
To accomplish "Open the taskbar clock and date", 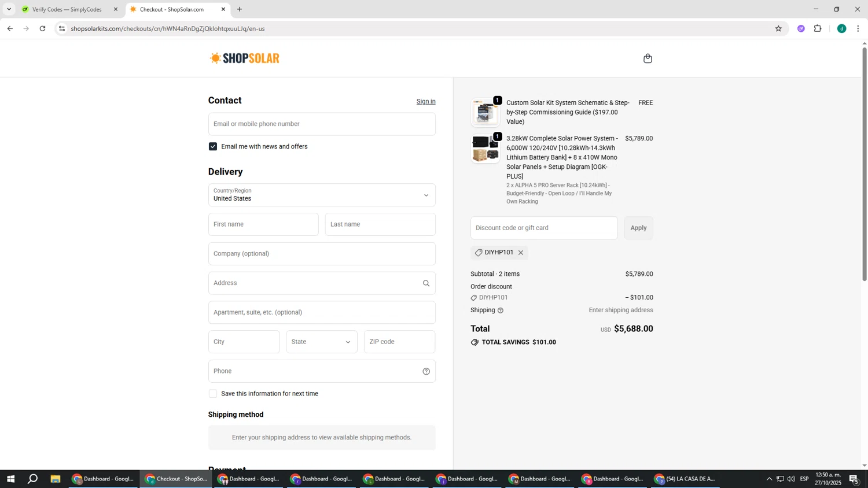I will tap(828, 479).
